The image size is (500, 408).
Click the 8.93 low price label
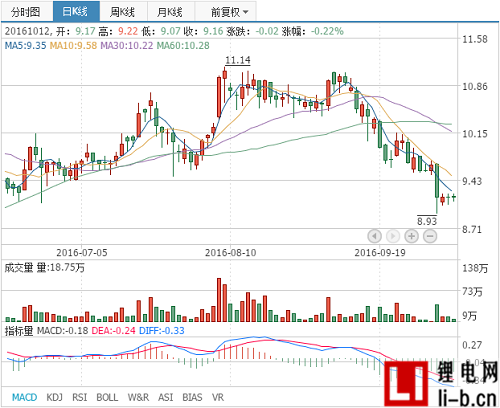tap(427, 221)
